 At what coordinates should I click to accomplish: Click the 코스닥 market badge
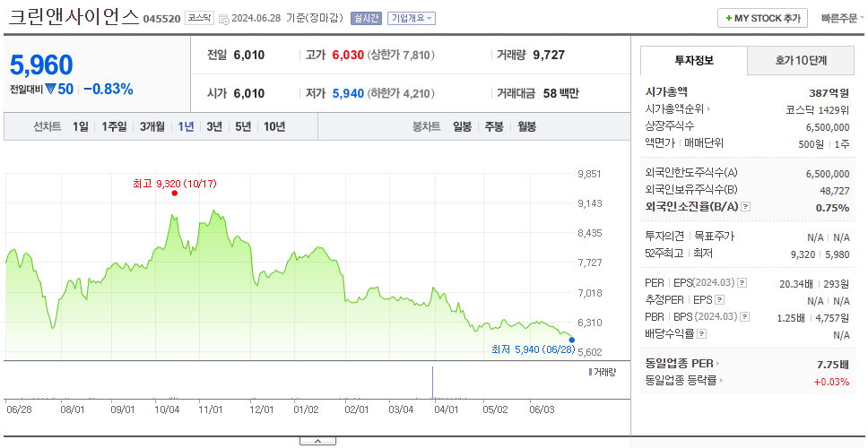coord(199,18)
